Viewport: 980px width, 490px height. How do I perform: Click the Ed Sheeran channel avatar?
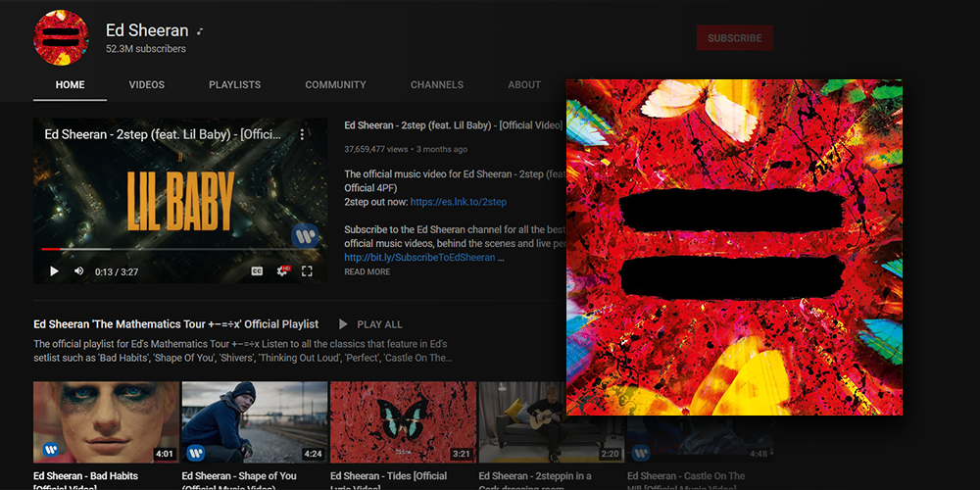pyautogui.click(x=61, y=37)
